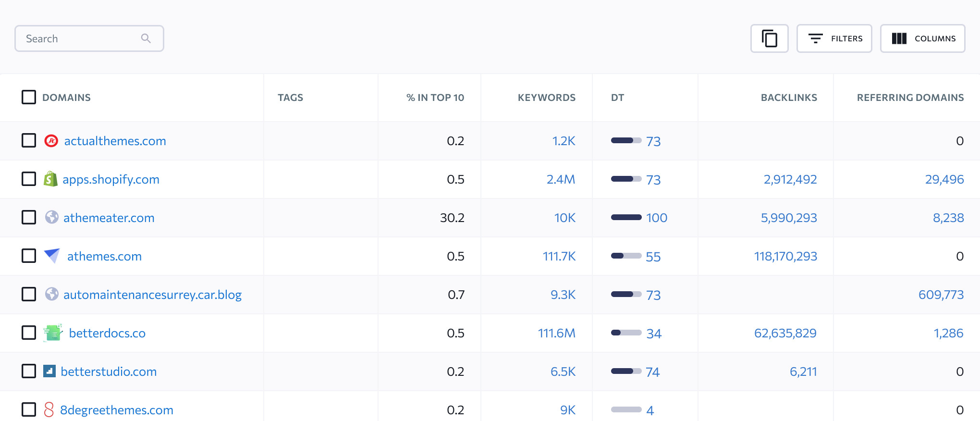Viewport: 980px width, 421px height.
Task: Open the 8degreethemes.com domain link
Action: (117, 410)
